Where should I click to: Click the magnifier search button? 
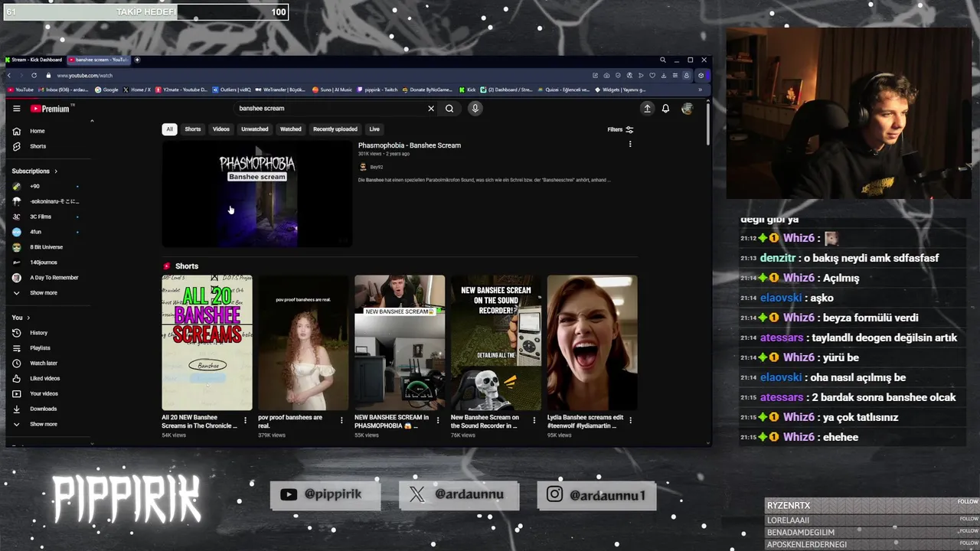[449, 109]
